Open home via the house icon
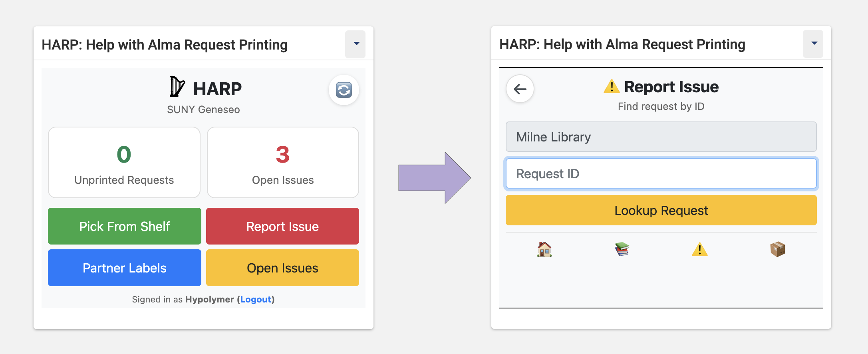The width and height of the screenshot is (868, 354). pyautogui.click(x=544, y=249)
